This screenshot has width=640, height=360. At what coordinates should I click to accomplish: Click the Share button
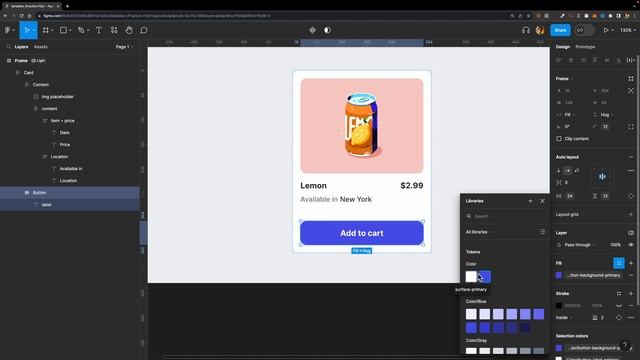(560, 30)
